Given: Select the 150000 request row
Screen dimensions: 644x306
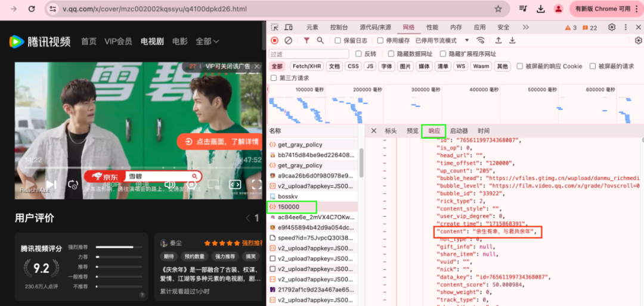Looking at the screenshot, I should pos(313,207).
